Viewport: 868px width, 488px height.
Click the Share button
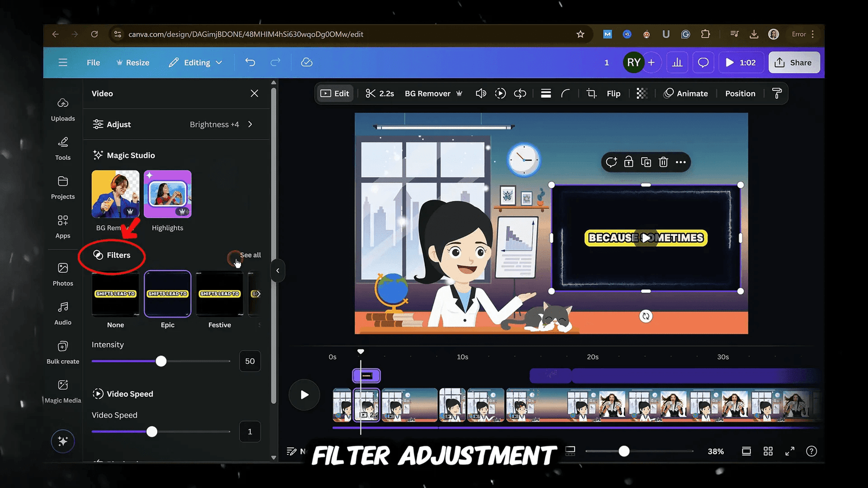tap(794, 62)
